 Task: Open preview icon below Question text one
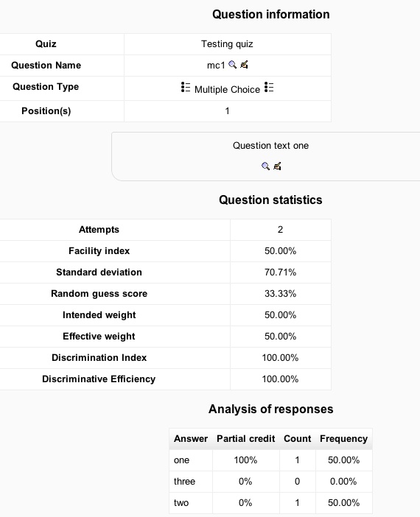click(x=265, y=166)
